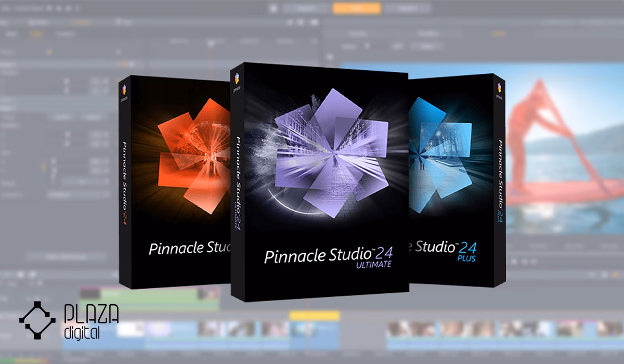Click the "ULTIMATE" label on the center box
The height and width of the screenshot is (364, 624).
point(373,264)
